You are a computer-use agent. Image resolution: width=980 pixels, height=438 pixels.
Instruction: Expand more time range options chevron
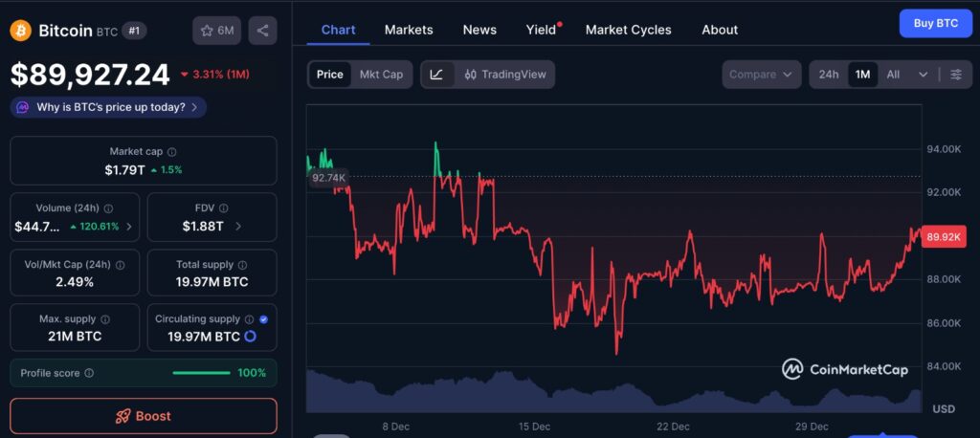tap(924, 75)
